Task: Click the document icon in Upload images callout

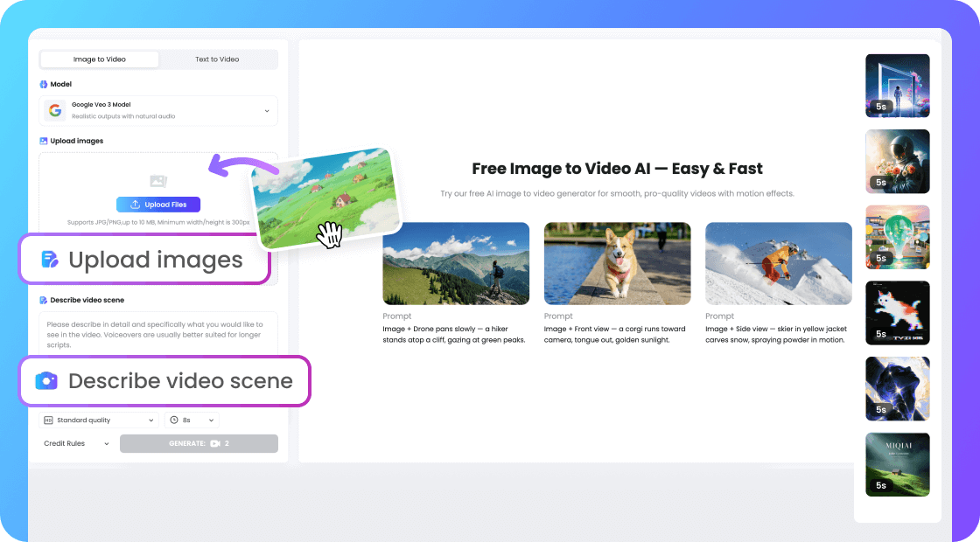Action: (50, 260)
